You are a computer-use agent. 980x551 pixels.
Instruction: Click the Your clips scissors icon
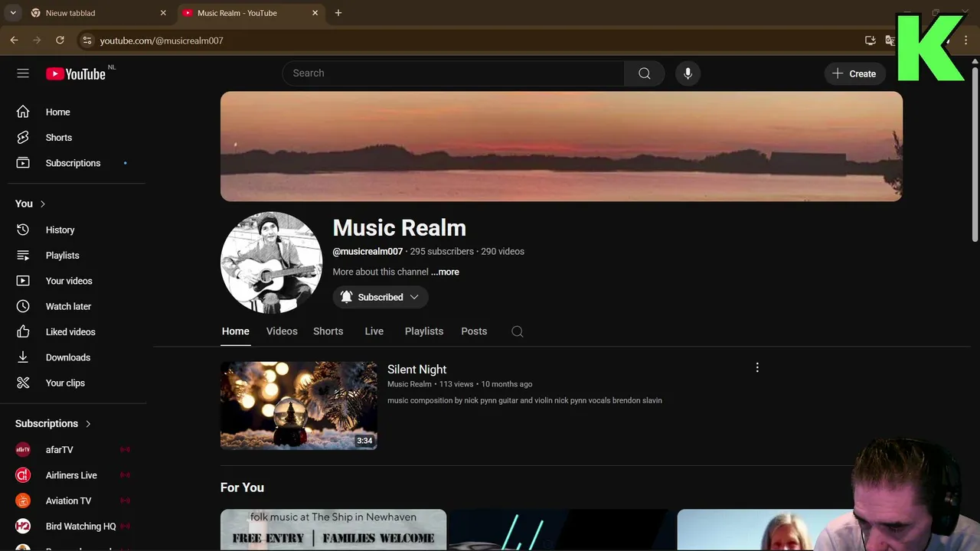(x=23, y=383)
